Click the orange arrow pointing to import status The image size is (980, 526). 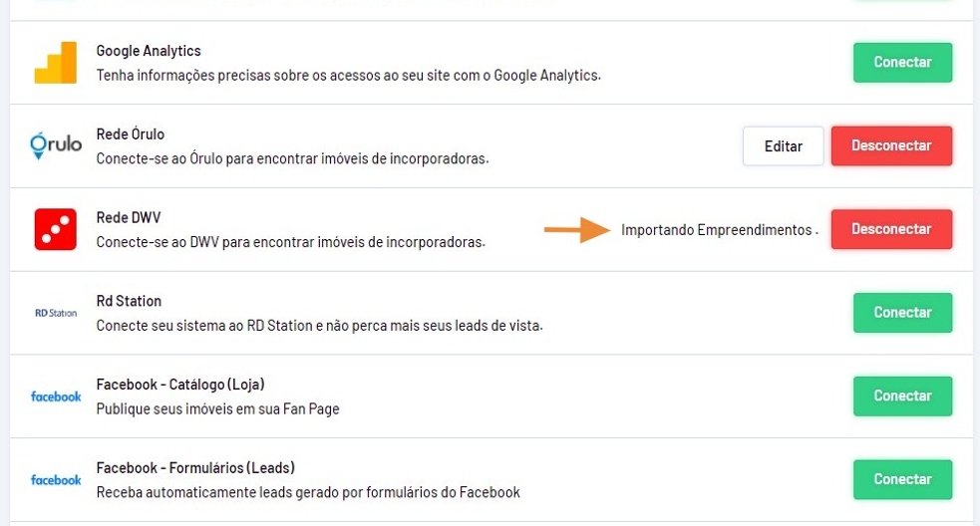(x=577, y=230)
